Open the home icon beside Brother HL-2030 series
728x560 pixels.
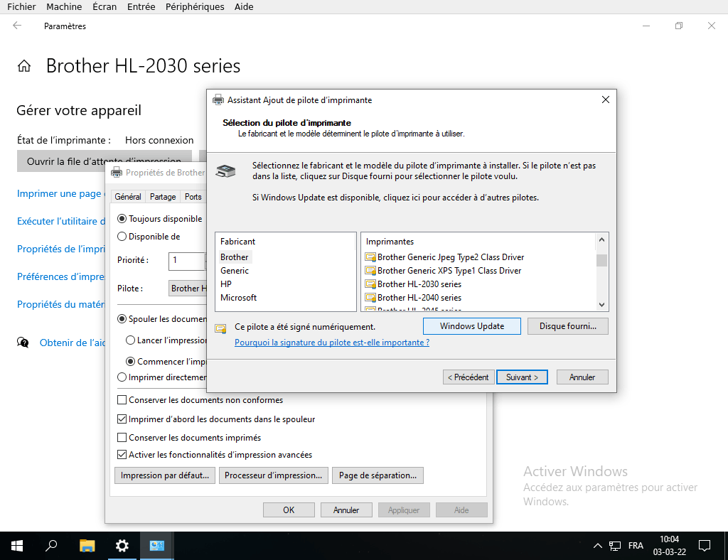(24, 66)
